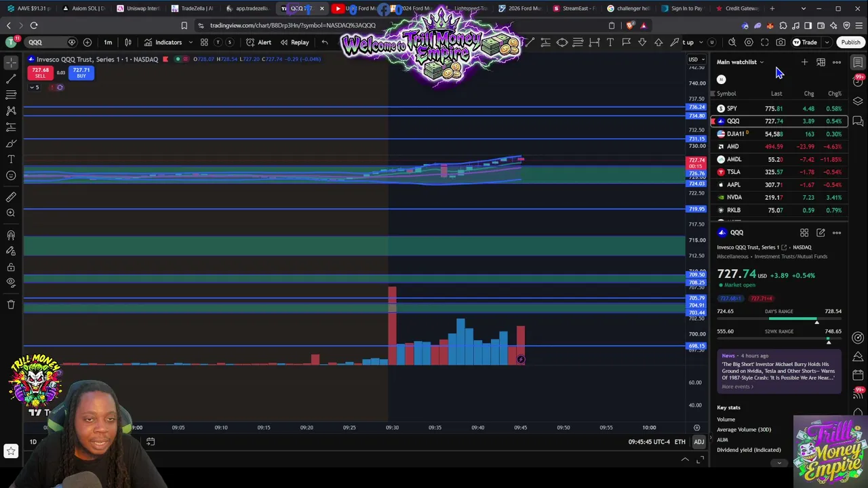Open the emoji and icons tool
The height and width of the screenshot is (488, 868).
coord(11,176)
